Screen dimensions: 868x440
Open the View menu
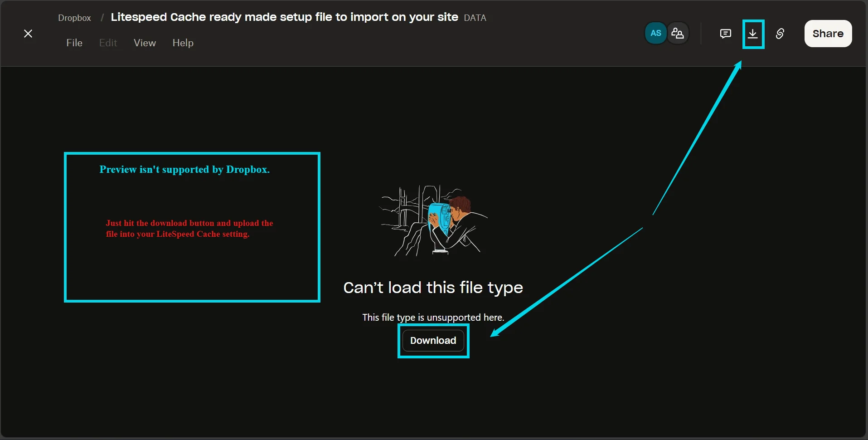(x=145, y=43)
